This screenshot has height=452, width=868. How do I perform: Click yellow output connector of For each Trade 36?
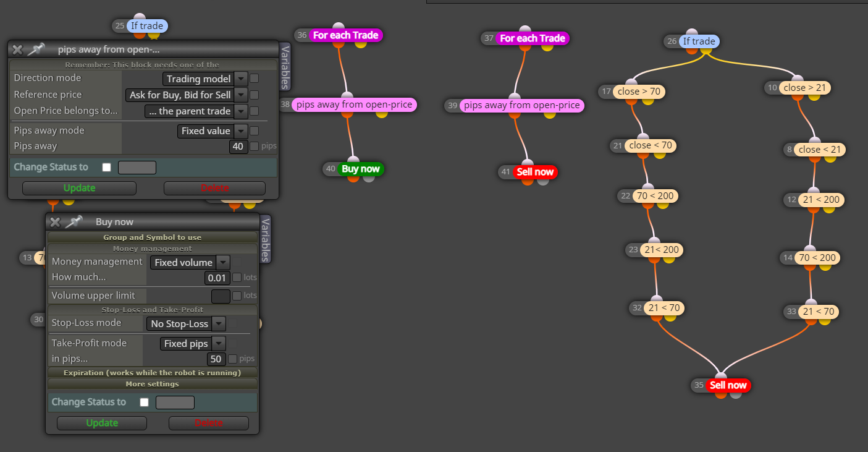[361, 44]
